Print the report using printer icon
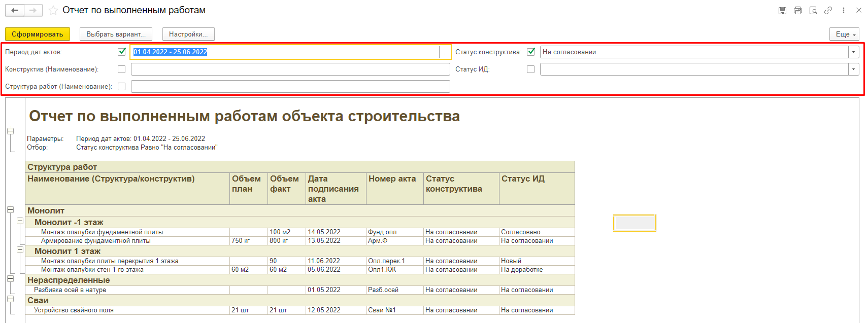 [797, 10]
